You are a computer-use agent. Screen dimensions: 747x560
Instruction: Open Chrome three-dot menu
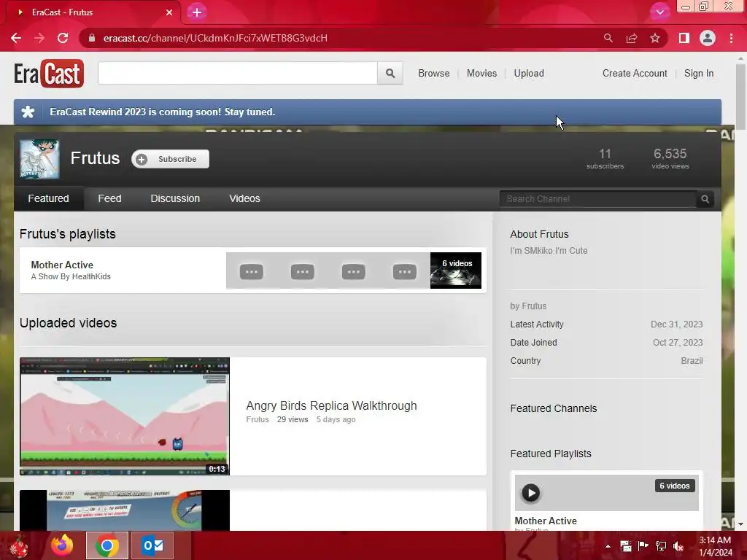(731, 38)
